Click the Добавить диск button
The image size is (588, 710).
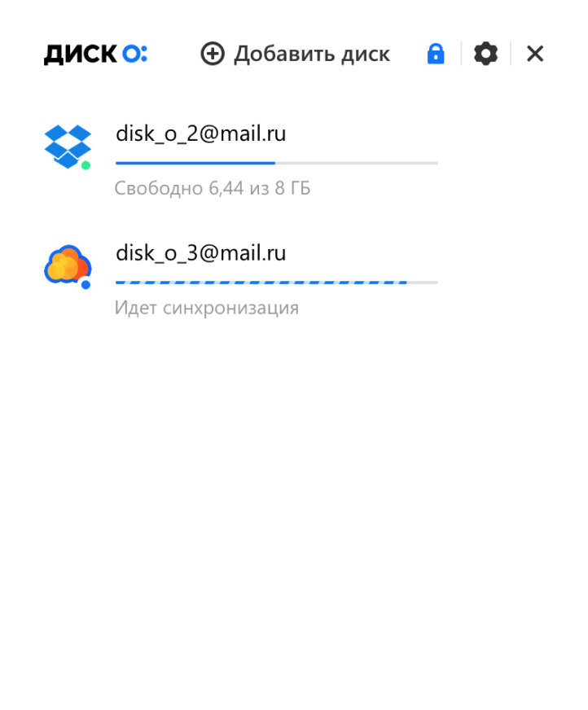pos(295,54)
